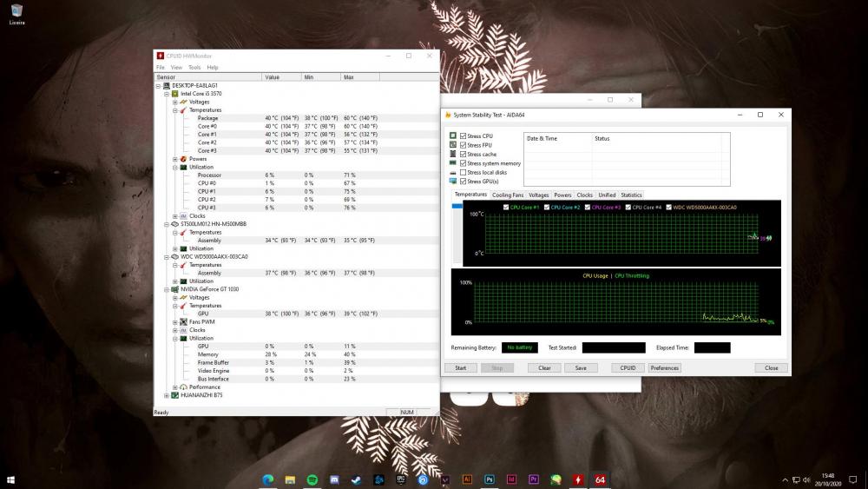The image size is (868, 489).
Task: Click the graph's vertical scale slider
Action: pos(458,206)
